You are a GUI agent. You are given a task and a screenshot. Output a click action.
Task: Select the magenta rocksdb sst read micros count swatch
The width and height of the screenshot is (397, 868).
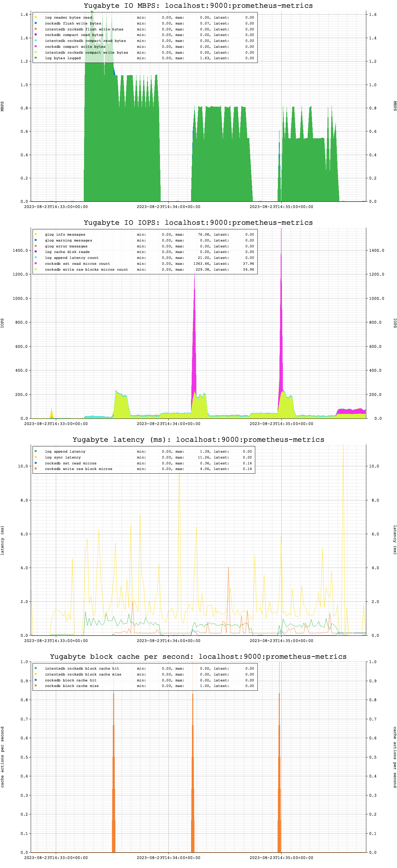[36, 263]
